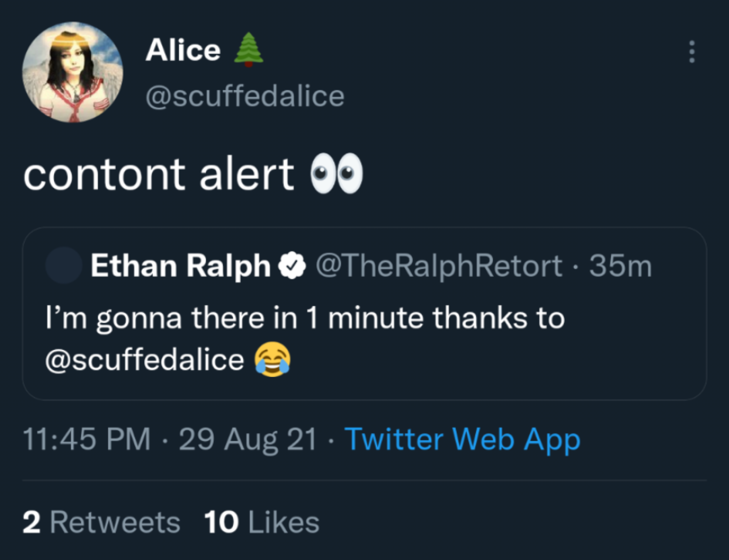
Task: Click the Ethan Ralph display name
Action: tap(181, 266)
